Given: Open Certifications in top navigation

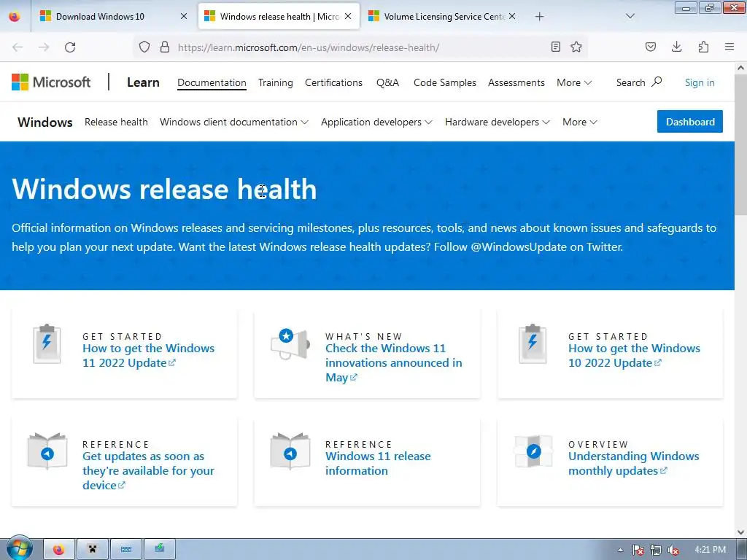Looking at the screenshot, I should [333, 83].
